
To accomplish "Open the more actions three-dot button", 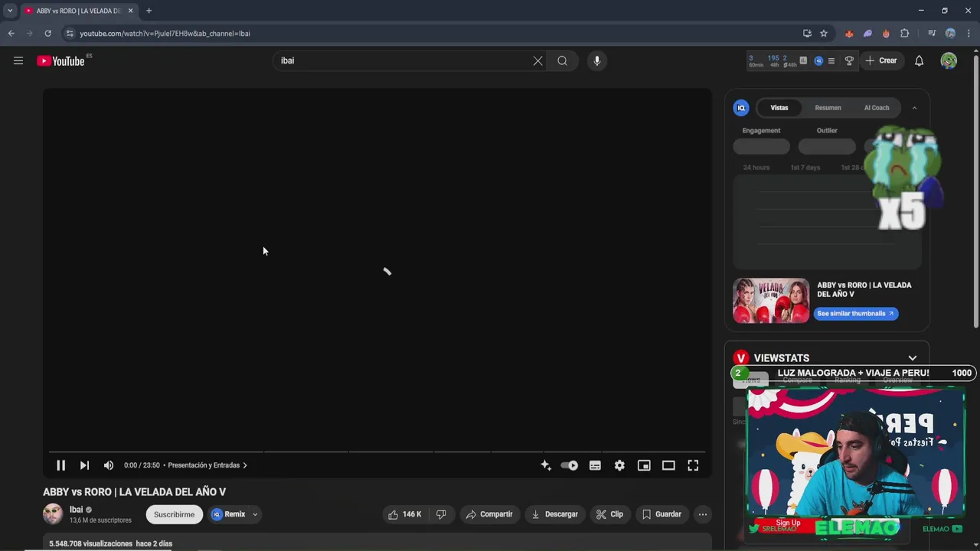I will pos(702,514).
